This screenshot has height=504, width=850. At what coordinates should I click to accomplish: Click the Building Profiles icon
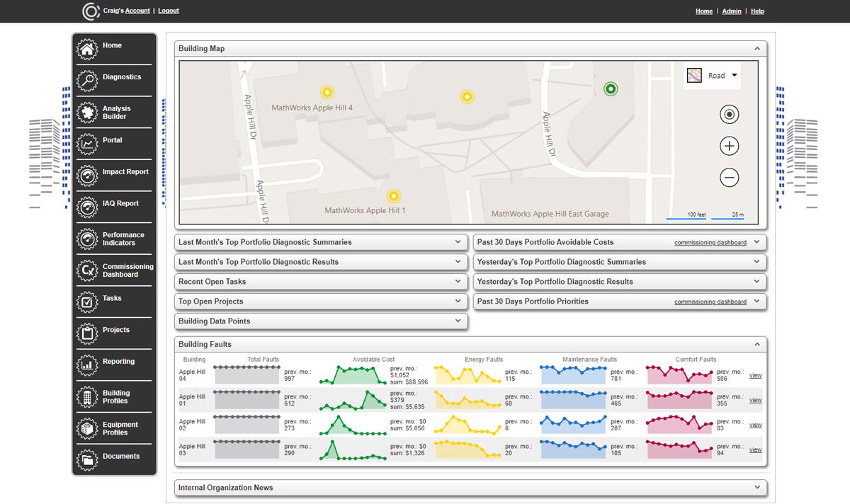pyautogui.click(x=87, y=397)
